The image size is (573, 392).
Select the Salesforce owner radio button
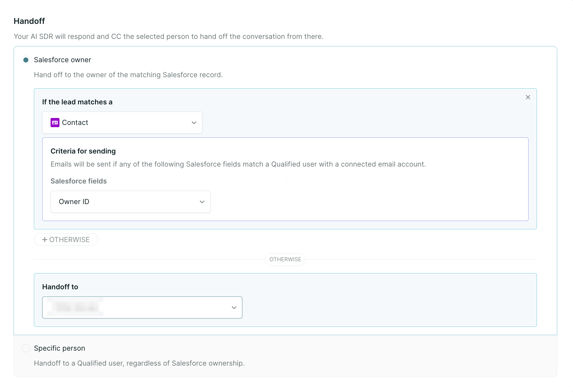(26, 60)
